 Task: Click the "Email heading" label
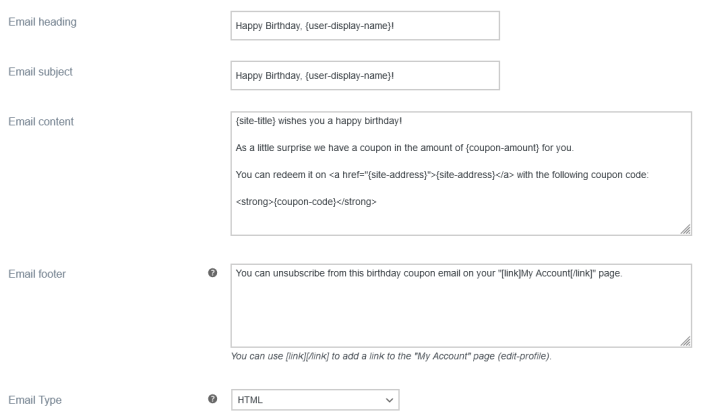43,22
